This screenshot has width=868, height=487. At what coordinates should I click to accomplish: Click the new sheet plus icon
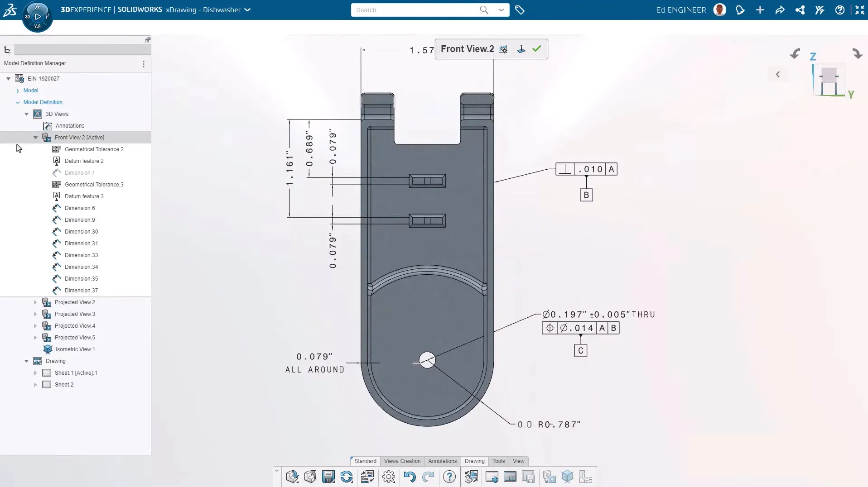tap(492, 477)
